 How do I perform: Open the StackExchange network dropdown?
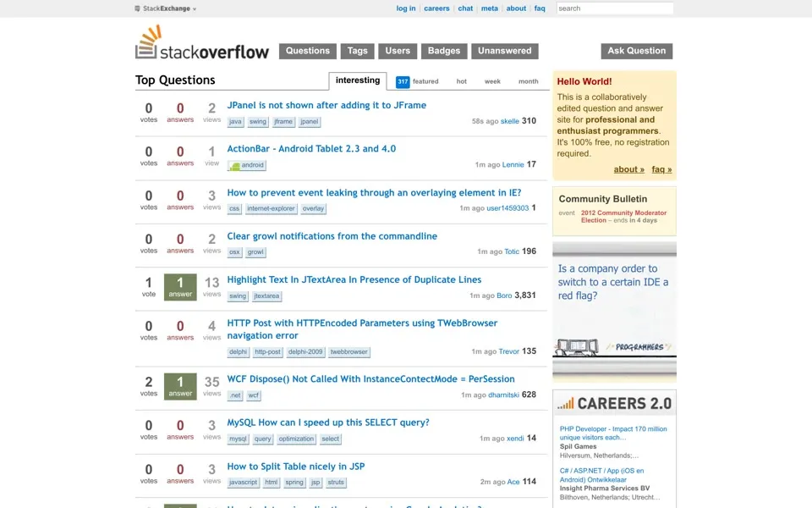coord(166,8)
